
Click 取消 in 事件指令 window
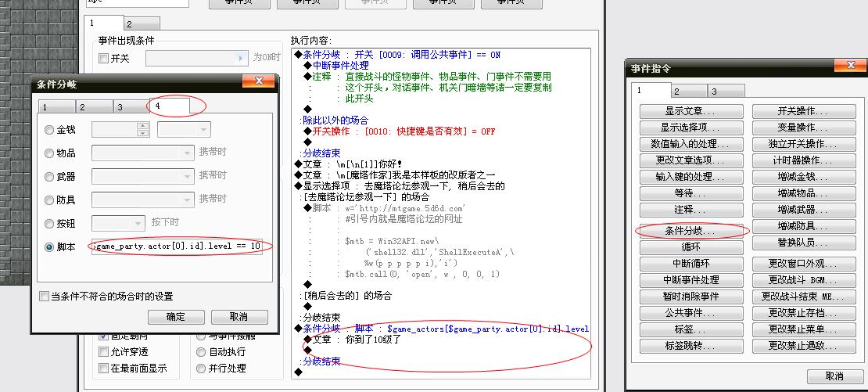click(835, 376)
